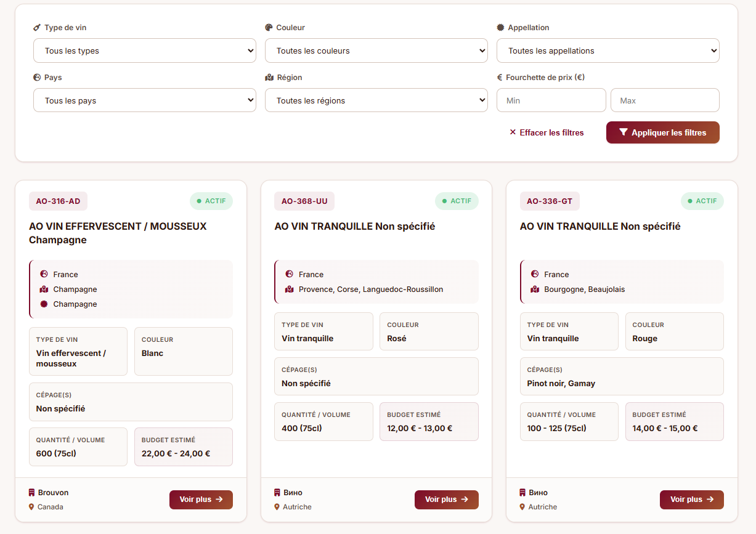The width and height of the screenshot is (756, 534).
Task: Click "Voir plus" on the AO-336-GT card
Action: point(691,500)
